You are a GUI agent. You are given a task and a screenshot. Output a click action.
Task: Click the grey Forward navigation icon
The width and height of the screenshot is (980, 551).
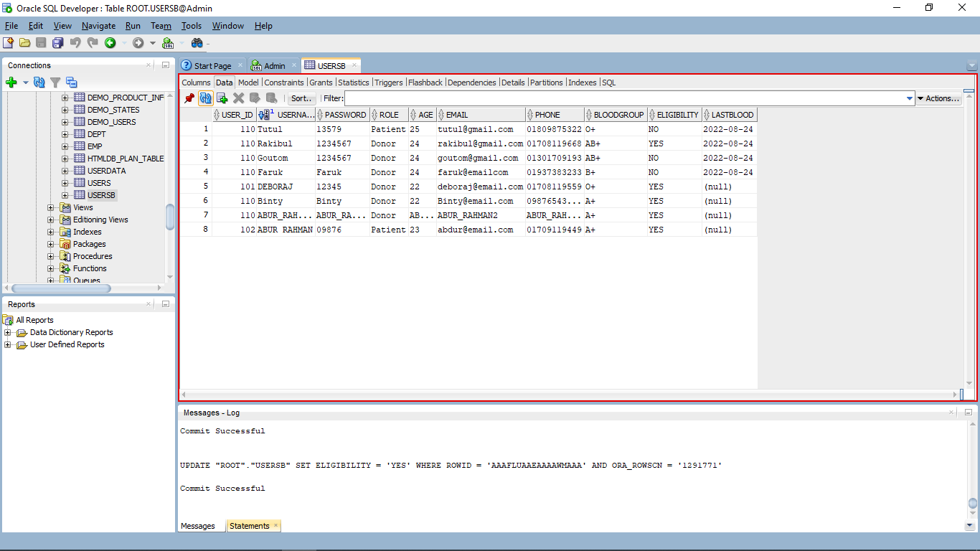coord(138,43)
